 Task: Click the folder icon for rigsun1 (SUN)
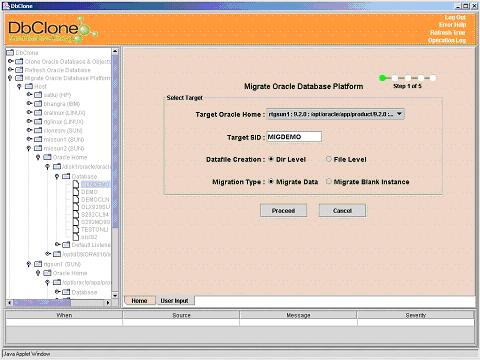pyautogui.click(x=38, y=264)
